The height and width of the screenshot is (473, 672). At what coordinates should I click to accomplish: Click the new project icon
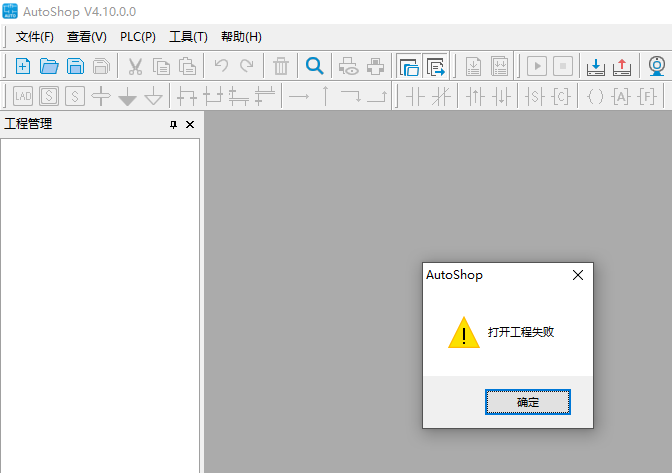pyautogui.click(x=23, y=67)
